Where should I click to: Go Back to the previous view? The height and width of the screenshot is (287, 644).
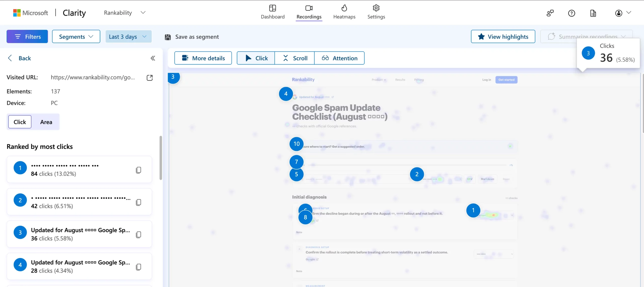click(20, 58)
